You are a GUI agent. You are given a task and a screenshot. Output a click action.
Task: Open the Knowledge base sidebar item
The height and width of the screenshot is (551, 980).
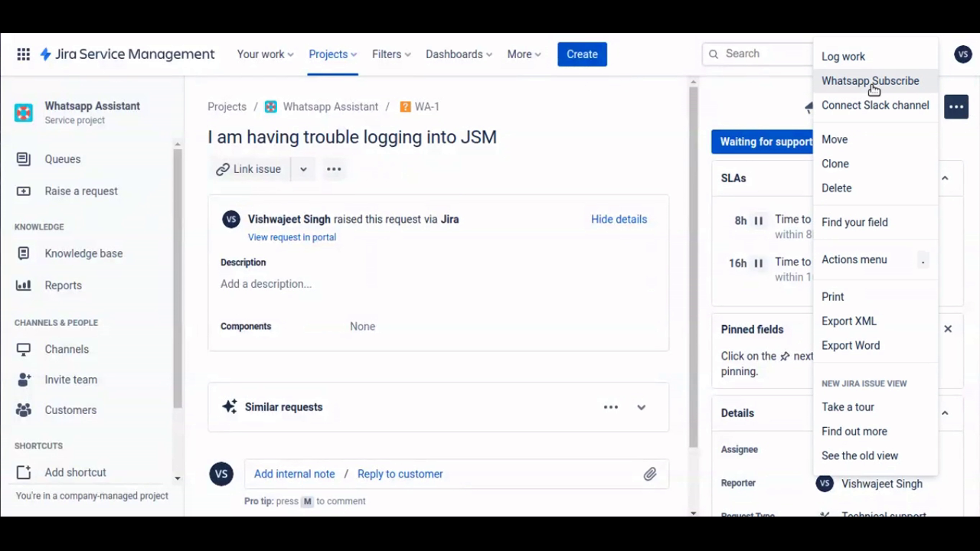83,253
